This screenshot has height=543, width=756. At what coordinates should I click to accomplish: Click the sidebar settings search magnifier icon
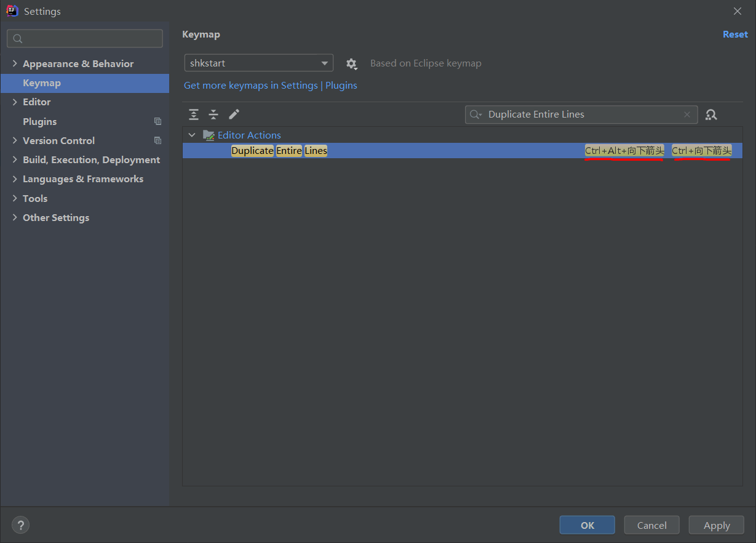18,39
